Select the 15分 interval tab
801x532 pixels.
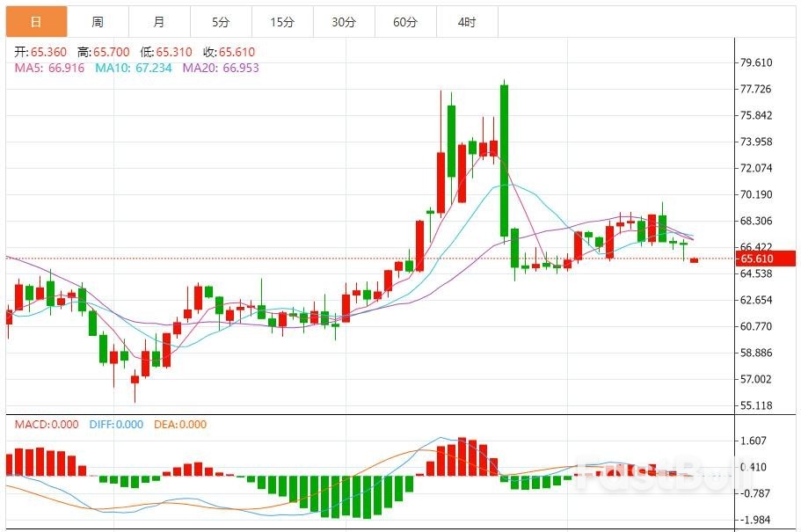click(x=282, y=22)
